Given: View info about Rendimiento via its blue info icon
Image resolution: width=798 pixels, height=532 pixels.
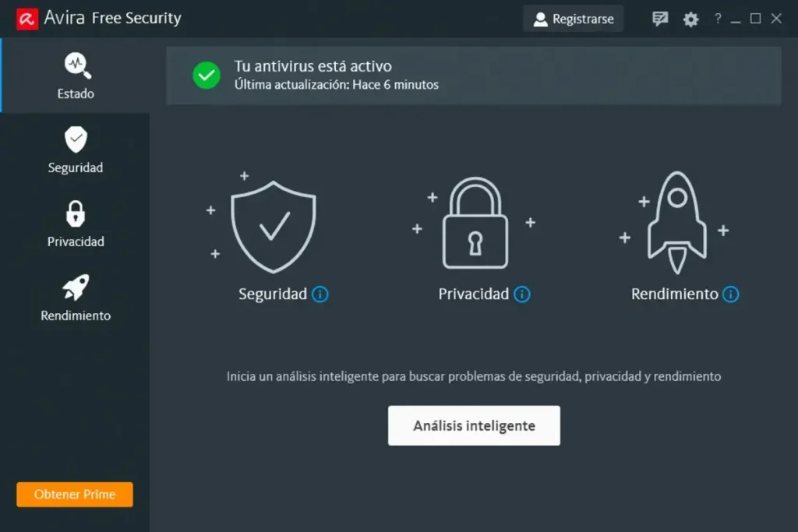Looking at the screenshot, I should [730, 294].
